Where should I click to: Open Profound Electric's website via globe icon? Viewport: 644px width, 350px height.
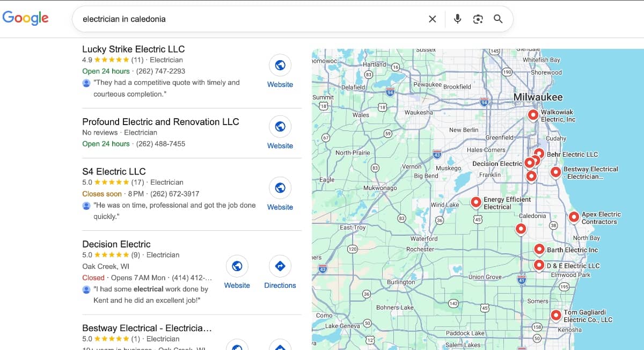pos(280,126)
